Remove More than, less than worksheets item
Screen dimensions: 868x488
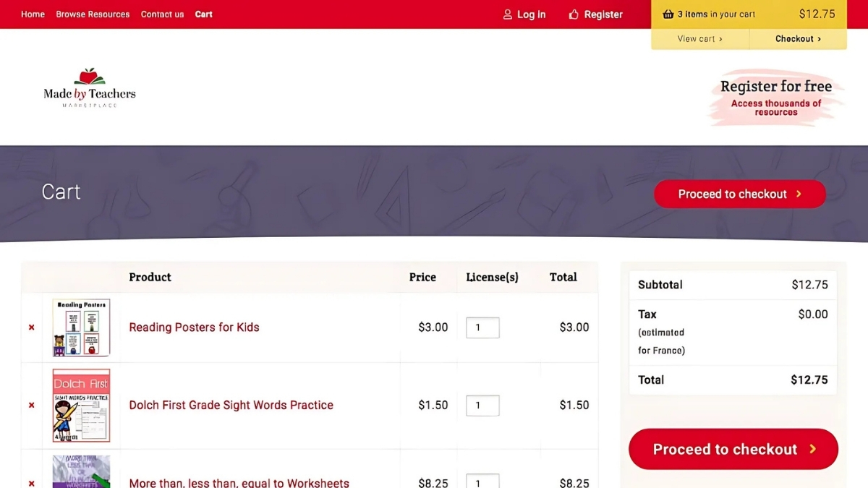32,483
